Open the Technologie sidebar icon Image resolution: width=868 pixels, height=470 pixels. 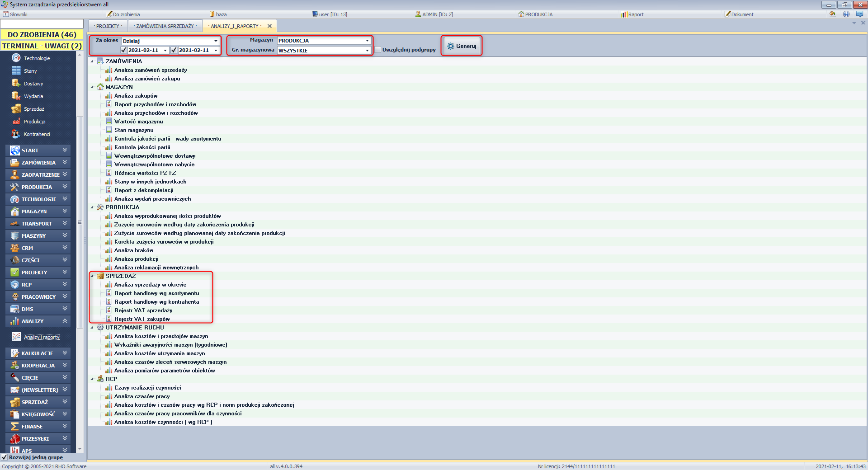point(16,58)
